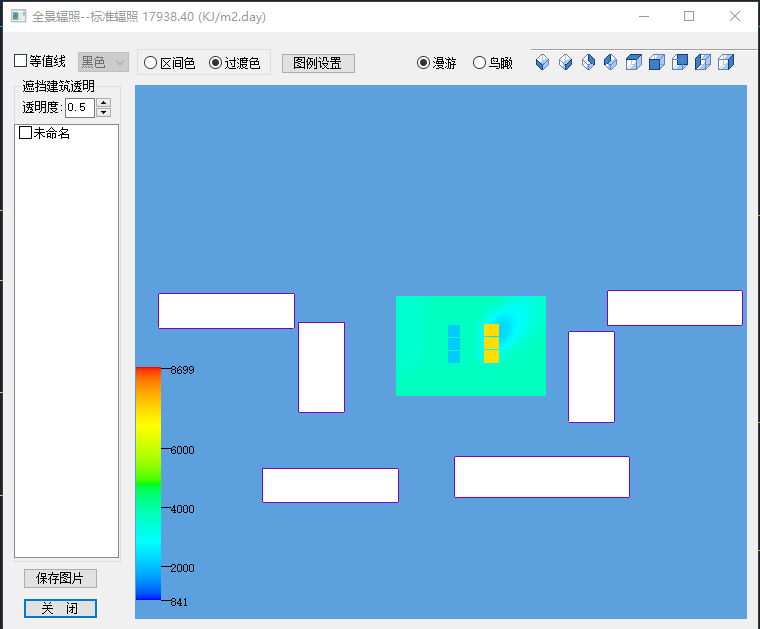The image size is (760, 629).
Task: Click the 841 legend minimum label
Action: (179, 602)
